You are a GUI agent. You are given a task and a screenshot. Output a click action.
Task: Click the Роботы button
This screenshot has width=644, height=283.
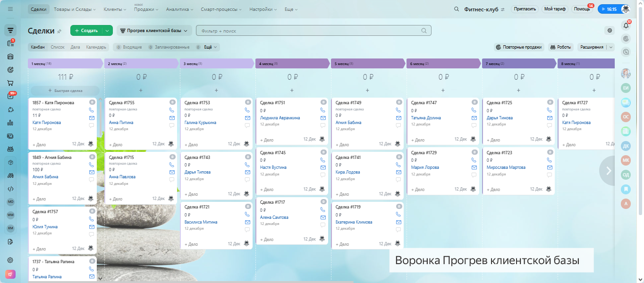(560, 47)
